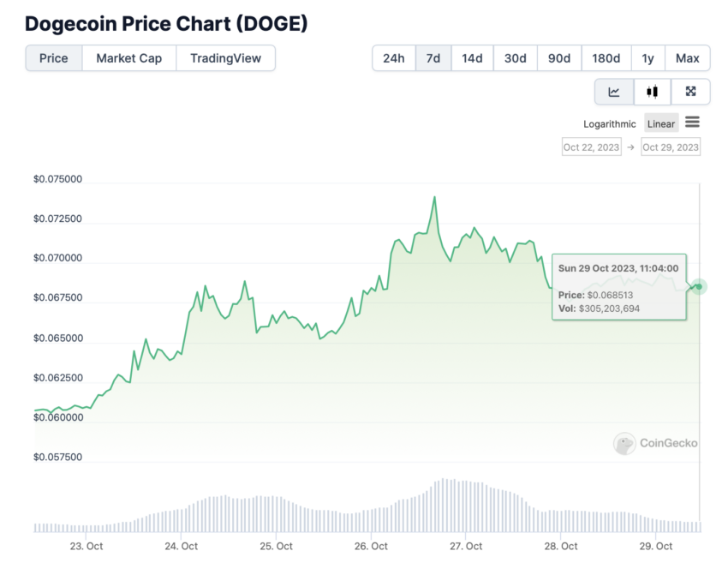Click the CoinGecko logo watermark

[x=655, y=443]
